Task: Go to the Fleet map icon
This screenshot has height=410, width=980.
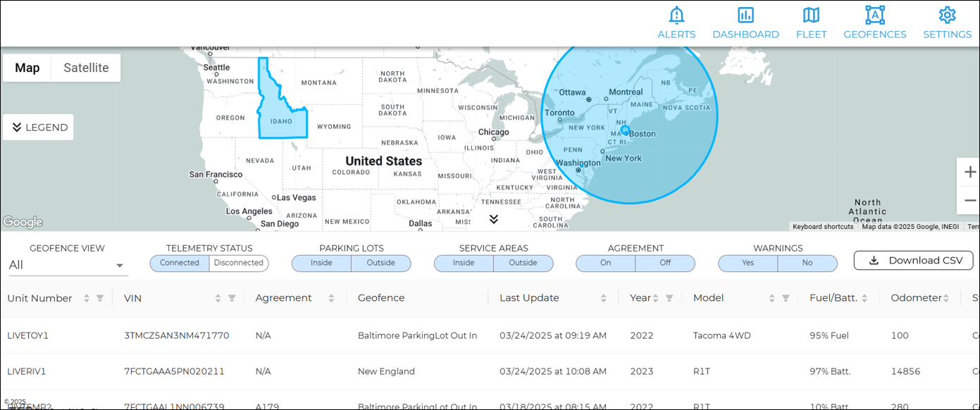Action: [811, 15]
